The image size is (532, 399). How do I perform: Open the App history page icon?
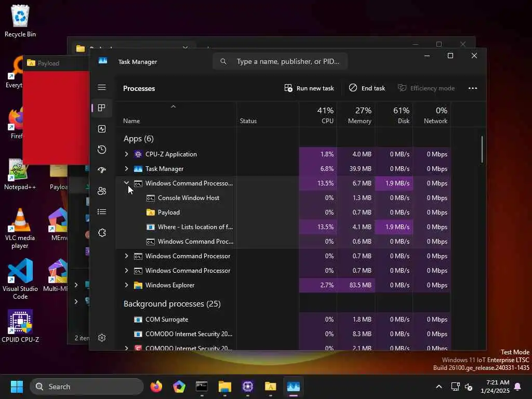[102, 150]
